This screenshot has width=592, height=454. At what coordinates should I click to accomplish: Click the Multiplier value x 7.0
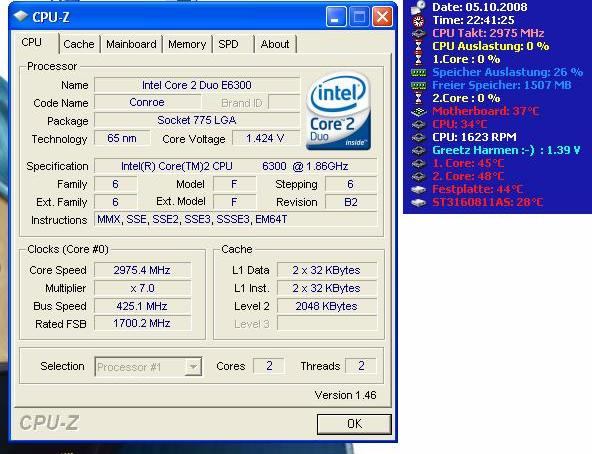pyautogui.click(x=142, y=288)
